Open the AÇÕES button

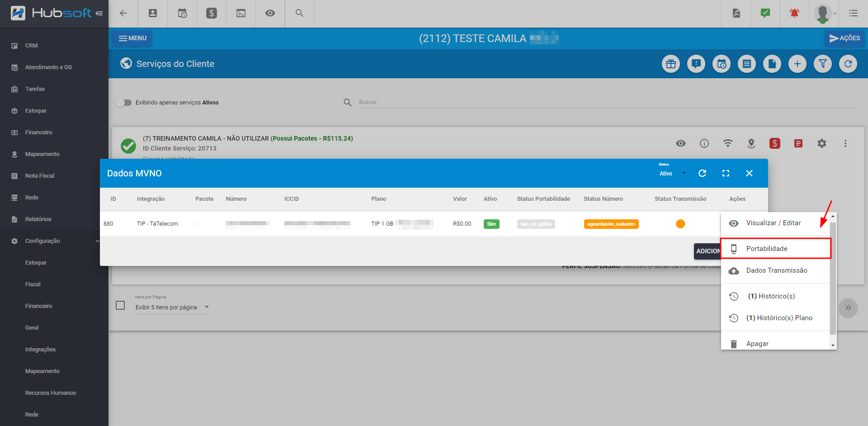(x=844, y=38)
